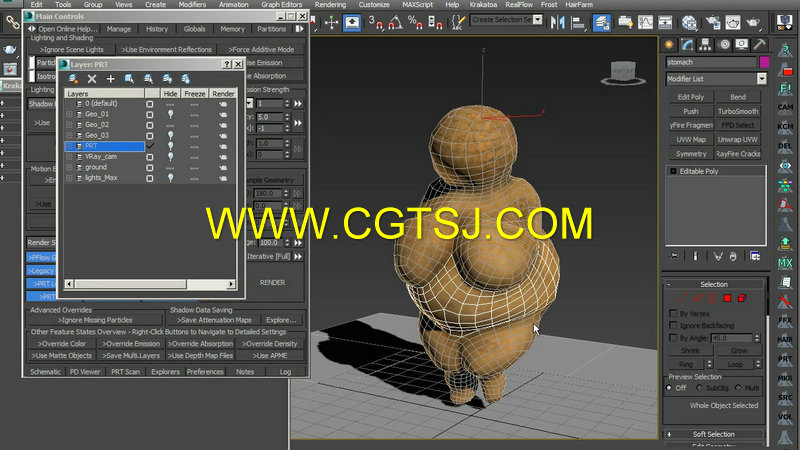
Task: Click the >Override Color button
Action: (62, 343)
